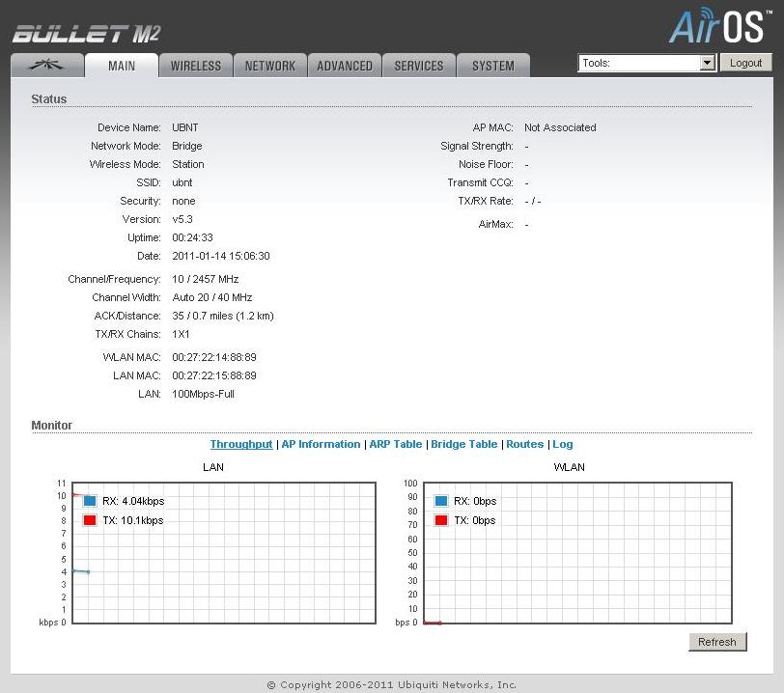Click the blue RX swatch in LAN graph
The height and width of the screenshot is (693, 784).
(90, 501)
